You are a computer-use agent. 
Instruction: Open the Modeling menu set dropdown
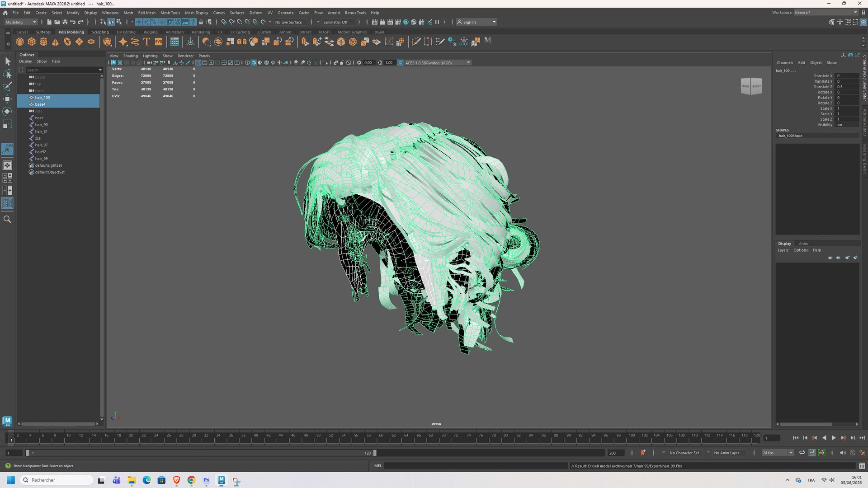(21, 22)
